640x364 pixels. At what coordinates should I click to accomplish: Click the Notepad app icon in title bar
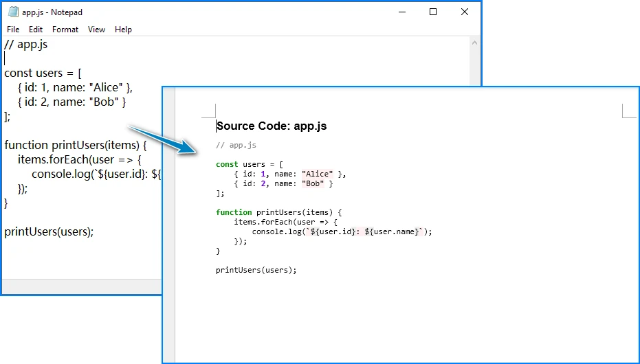pyautogui.click(x=14, y=12)
